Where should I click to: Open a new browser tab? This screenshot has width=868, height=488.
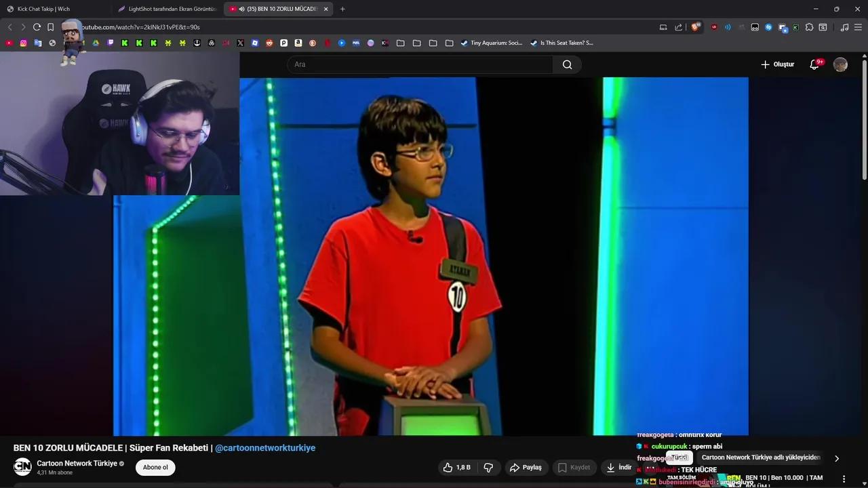[x=342, y=9]
